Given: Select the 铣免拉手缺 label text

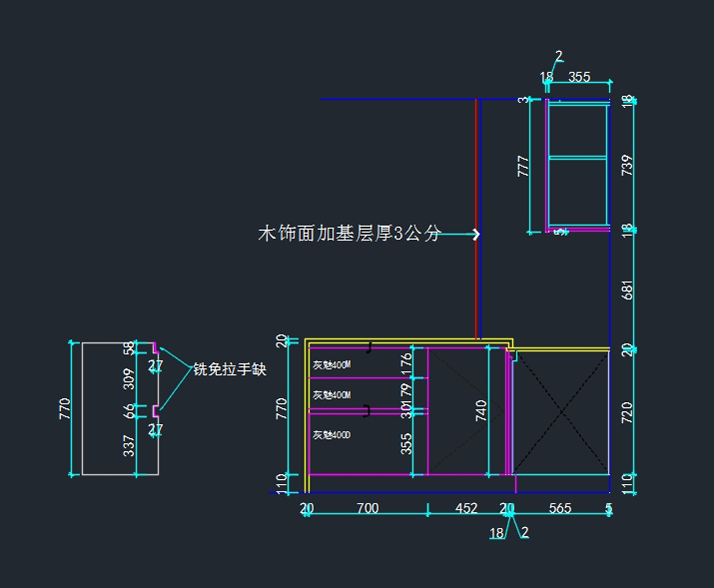Looking at the screenshot, I should [x=230, y=370].
